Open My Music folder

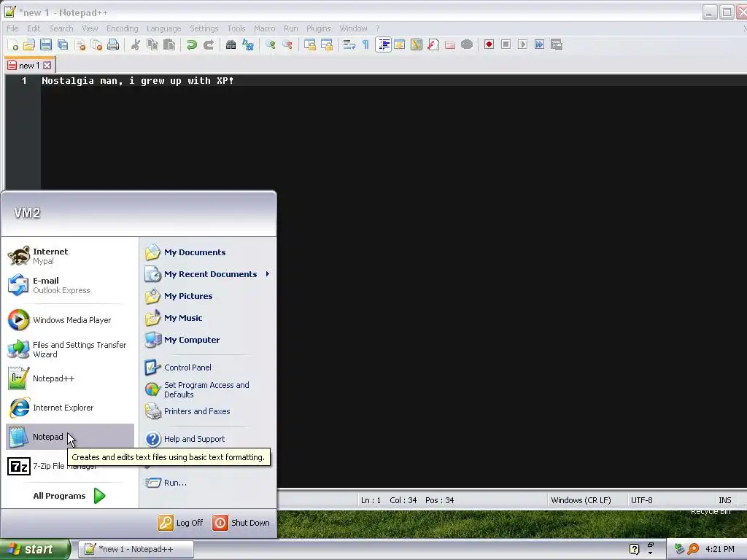pos(208,318)
